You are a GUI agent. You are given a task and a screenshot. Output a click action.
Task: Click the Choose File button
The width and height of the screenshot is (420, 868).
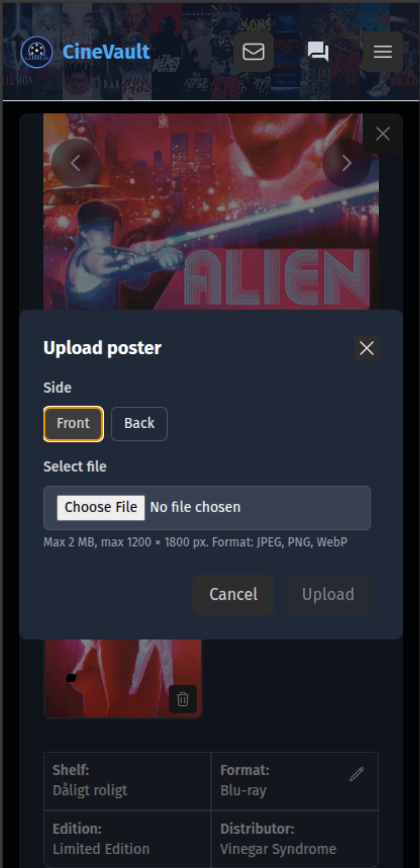click(x=101, y=507)
